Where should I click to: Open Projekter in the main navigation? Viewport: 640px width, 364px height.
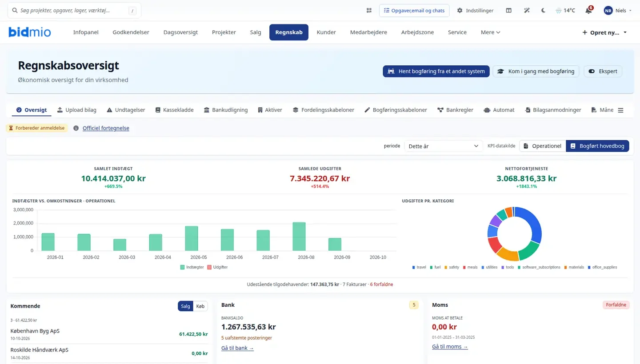click(224, 32)
